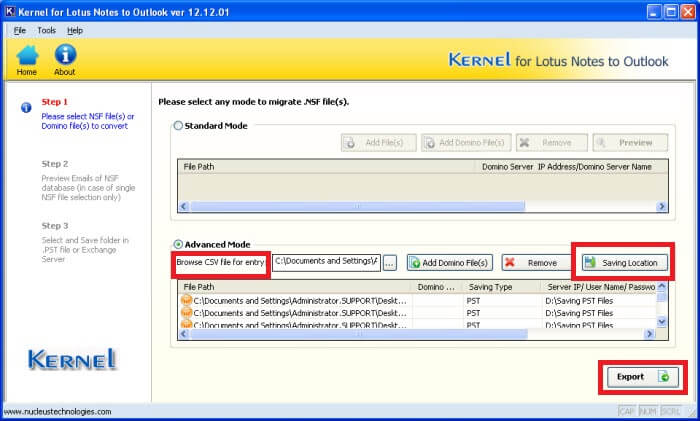Click Advanced list horizontal scroll right arrow

click(x=650, y=334)
